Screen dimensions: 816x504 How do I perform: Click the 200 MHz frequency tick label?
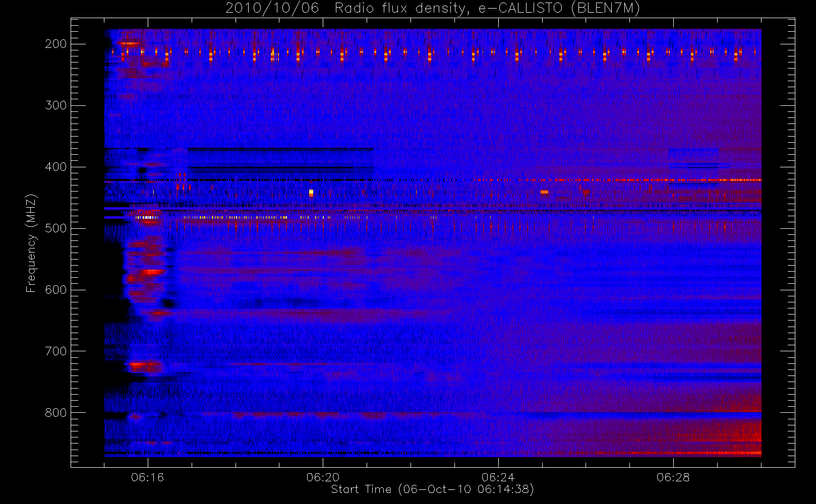click(x=55, y=44)
